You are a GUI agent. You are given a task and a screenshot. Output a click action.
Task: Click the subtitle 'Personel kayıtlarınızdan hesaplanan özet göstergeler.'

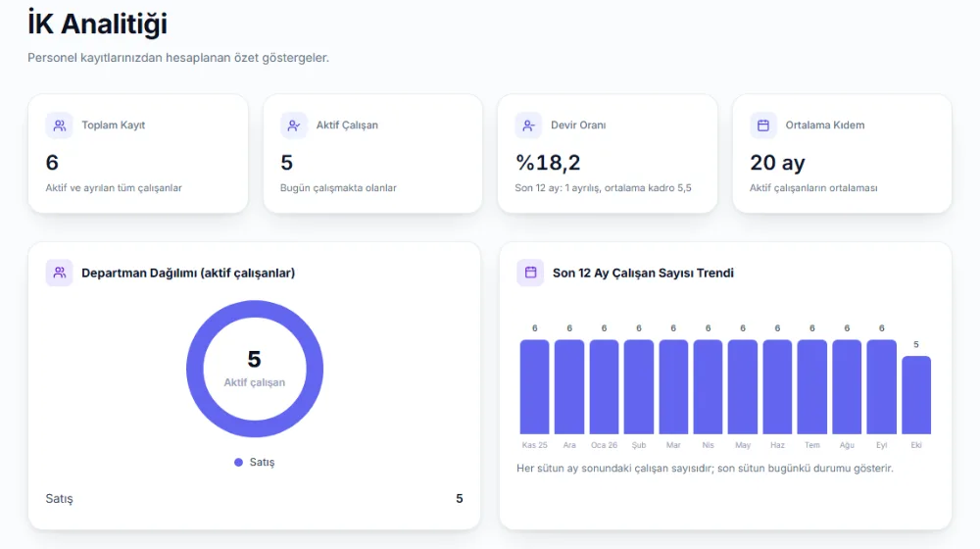tap(178, 58)
